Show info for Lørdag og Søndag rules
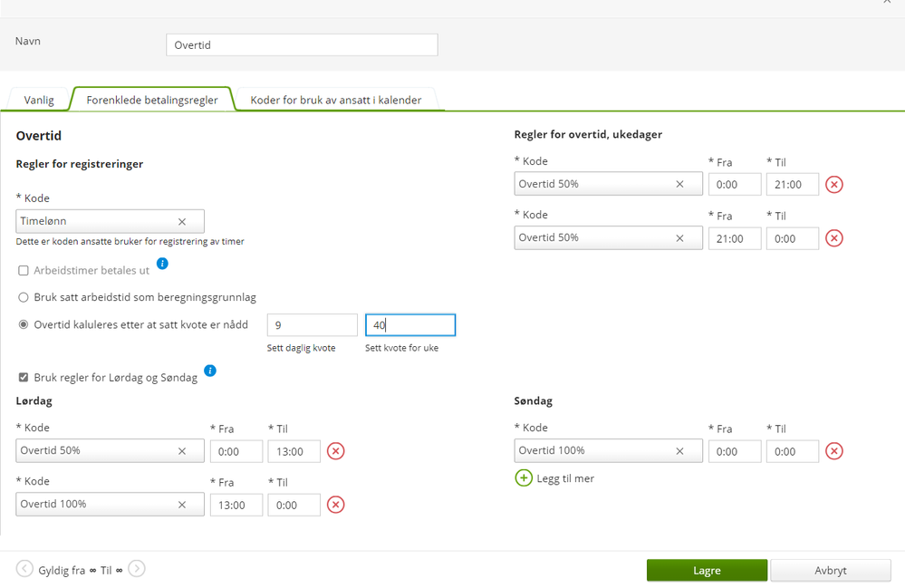This screenshot has height=588, width=905. click(x=210, y=371)
